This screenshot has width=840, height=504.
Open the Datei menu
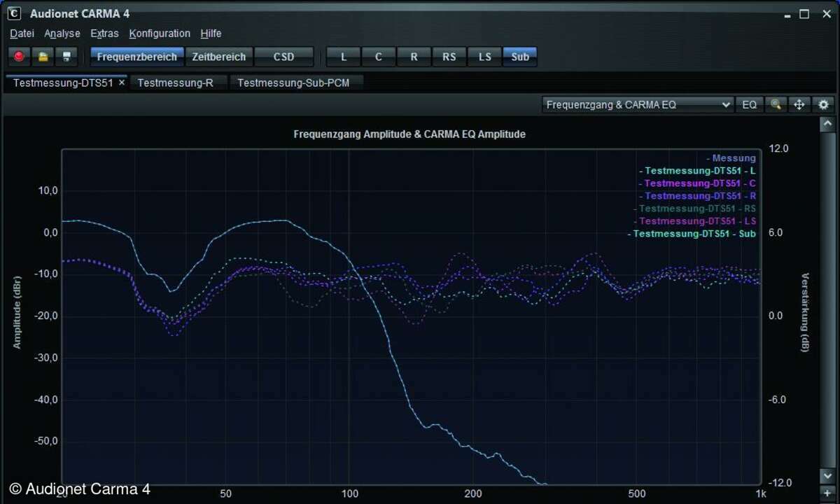pyautogui.click(x=22, y=34)
